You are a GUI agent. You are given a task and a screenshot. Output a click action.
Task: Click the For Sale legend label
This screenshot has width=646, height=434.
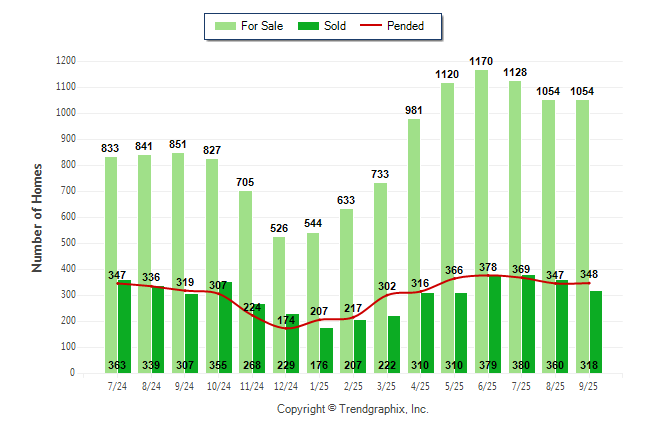261,26
